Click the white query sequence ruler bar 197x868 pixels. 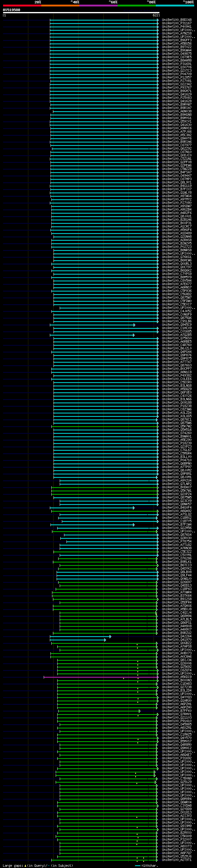pyautogui.click(x=81, y=12)
